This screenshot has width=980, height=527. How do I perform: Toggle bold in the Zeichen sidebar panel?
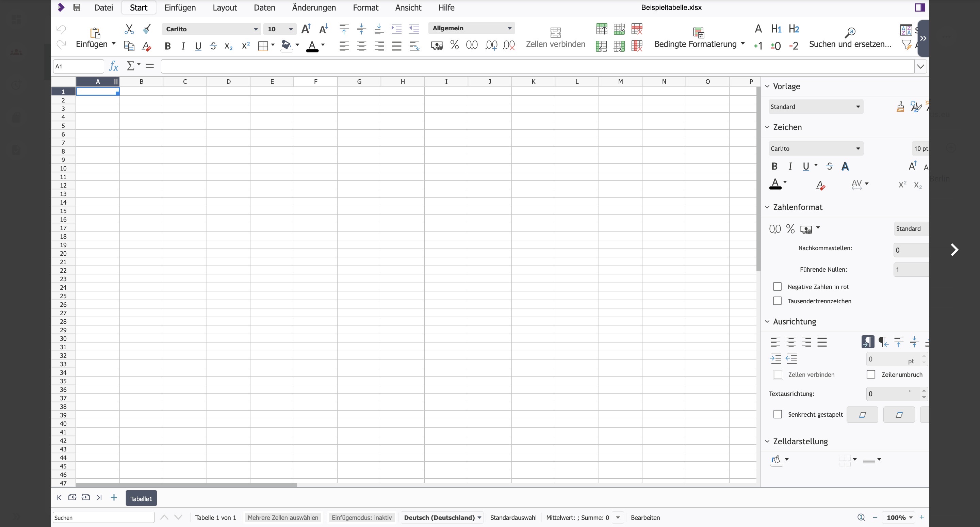[x=774, y=166]
